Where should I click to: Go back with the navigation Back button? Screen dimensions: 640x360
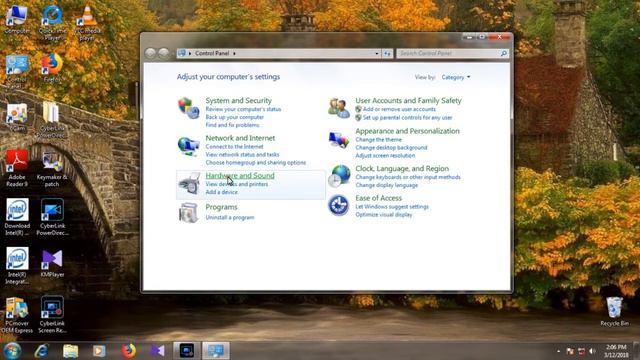(x=150, y=53)
